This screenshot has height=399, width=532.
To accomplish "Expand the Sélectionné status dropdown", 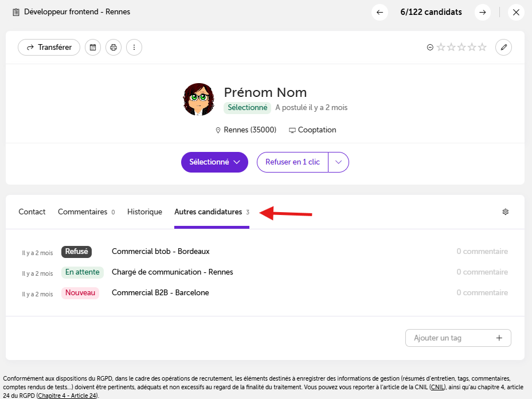I will (x=214, y=162).
